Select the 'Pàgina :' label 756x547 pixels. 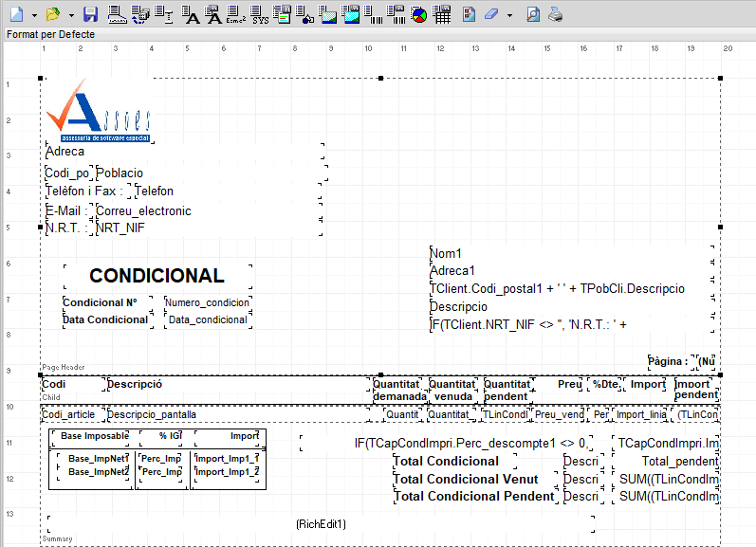point(671,361)
